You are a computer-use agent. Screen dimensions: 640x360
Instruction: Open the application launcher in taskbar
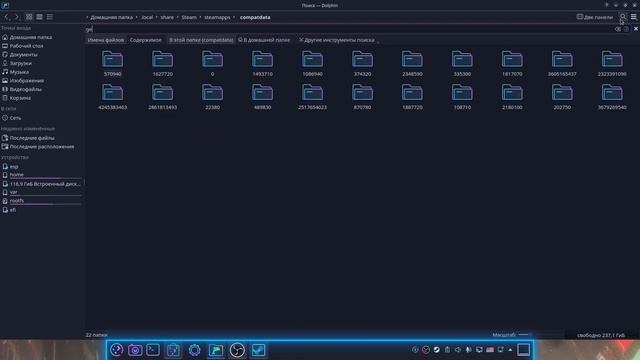117,350
